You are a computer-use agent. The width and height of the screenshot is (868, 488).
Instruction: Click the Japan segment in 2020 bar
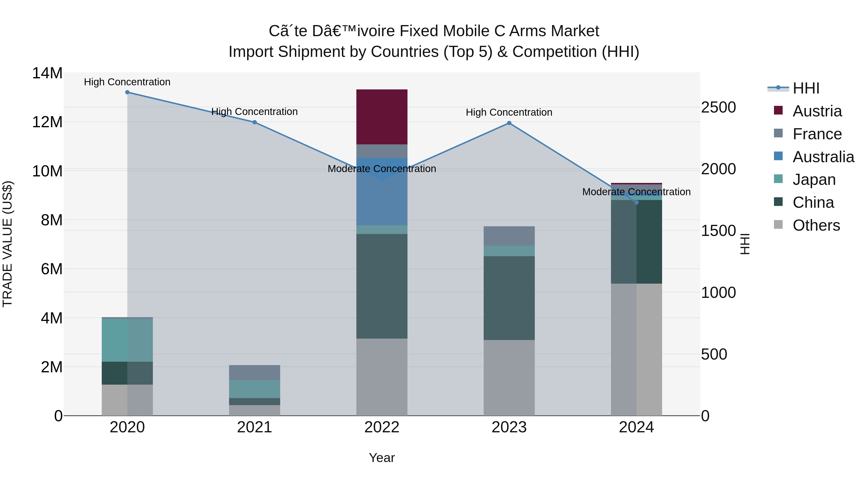pyautogui.click(x=127, y=340)
